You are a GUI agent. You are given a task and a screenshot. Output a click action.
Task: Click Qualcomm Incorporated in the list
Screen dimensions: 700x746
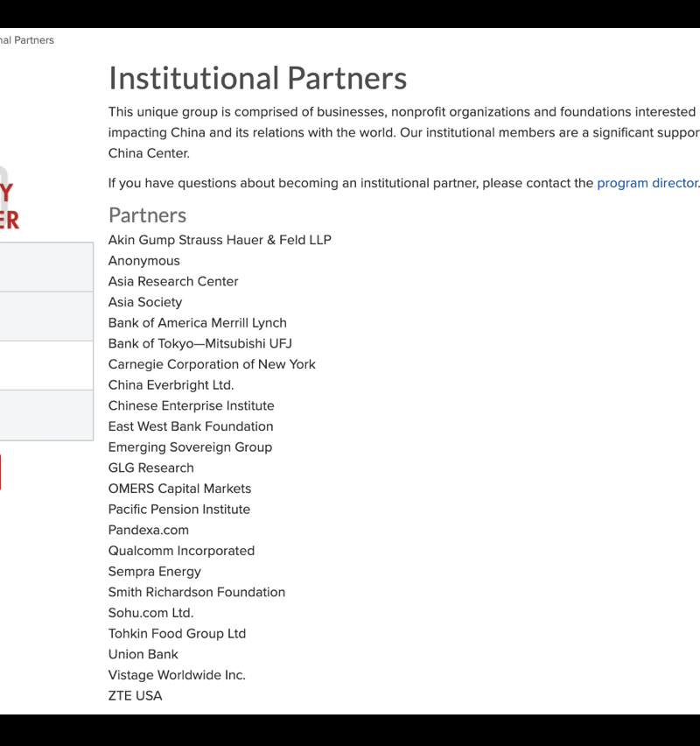coord(181,551)
